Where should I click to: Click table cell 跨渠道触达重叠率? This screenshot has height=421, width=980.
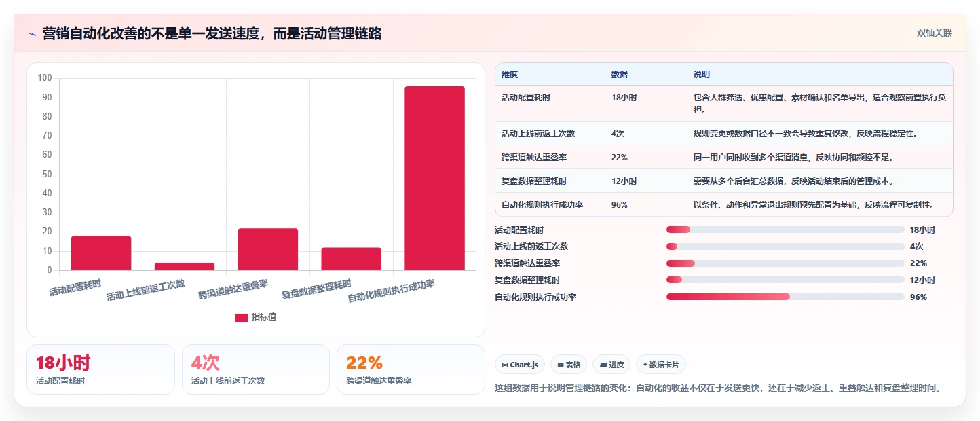(534, 158)
